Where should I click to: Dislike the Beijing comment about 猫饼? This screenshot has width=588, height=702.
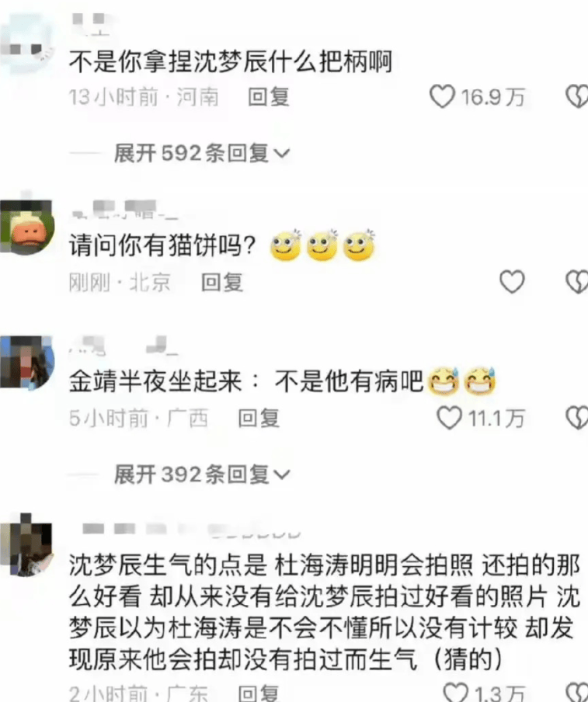(x=578, y=282)
